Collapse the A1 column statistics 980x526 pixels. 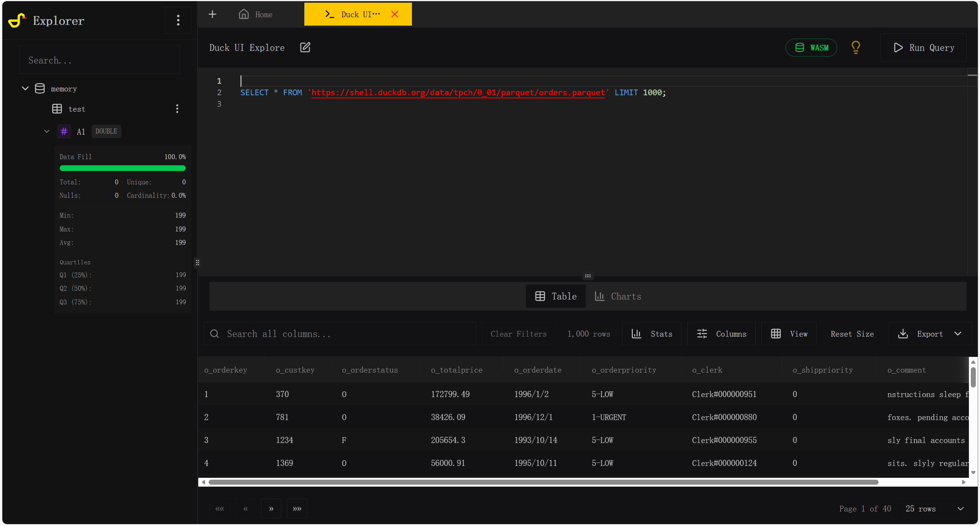47,131
